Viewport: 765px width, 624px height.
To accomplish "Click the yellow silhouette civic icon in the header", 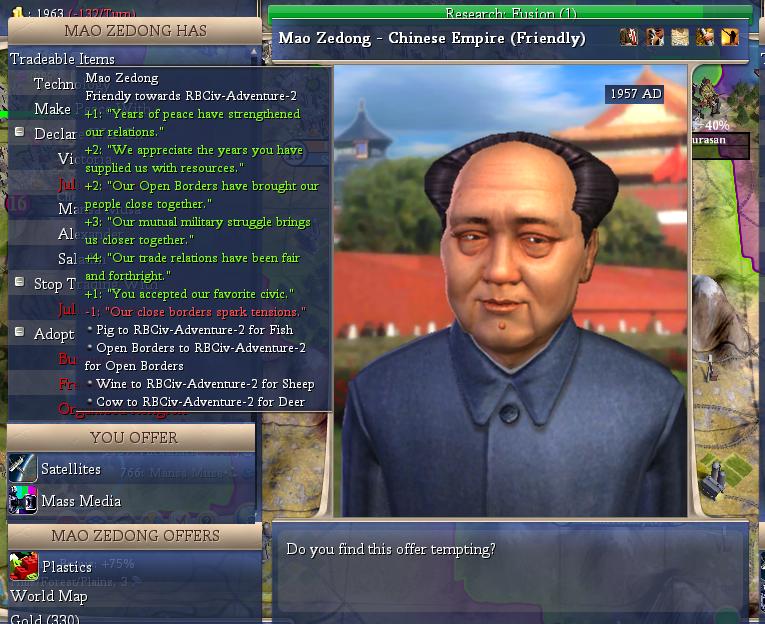I will (730, 37).
